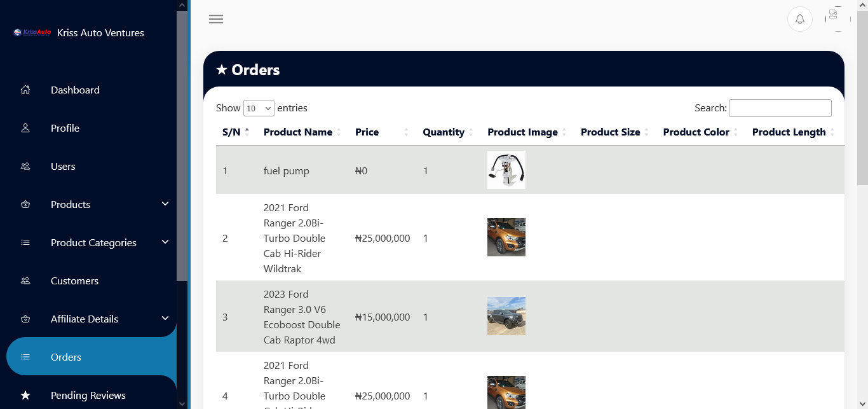Click the ₦25,000,000 price in row 2
This screenshot has width=868, height=409.
point(383,238)
